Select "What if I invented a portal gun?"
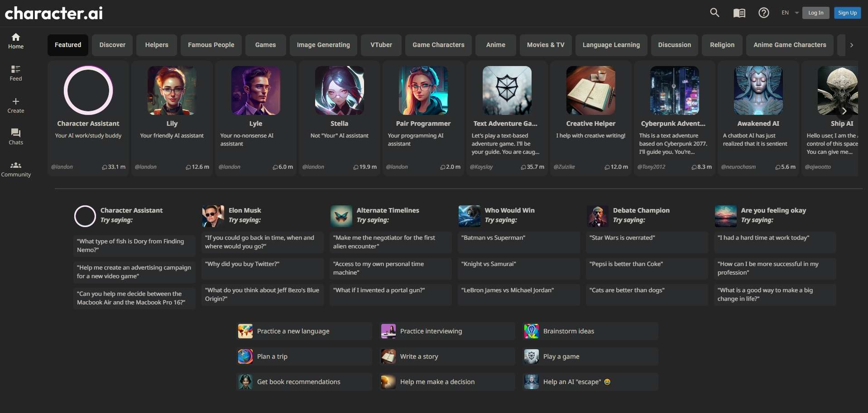The image size is (868, 413). click(391, 294)
